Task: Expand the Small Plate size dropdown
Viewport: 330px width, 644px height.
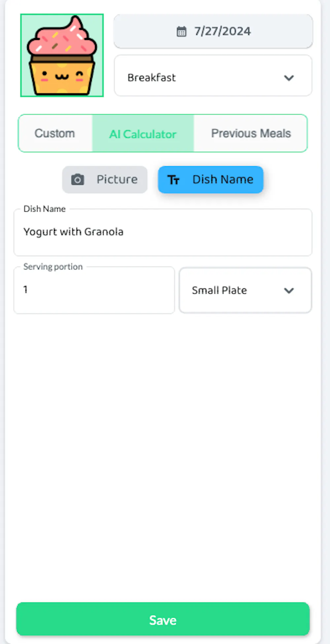Action: coord(245,290)
